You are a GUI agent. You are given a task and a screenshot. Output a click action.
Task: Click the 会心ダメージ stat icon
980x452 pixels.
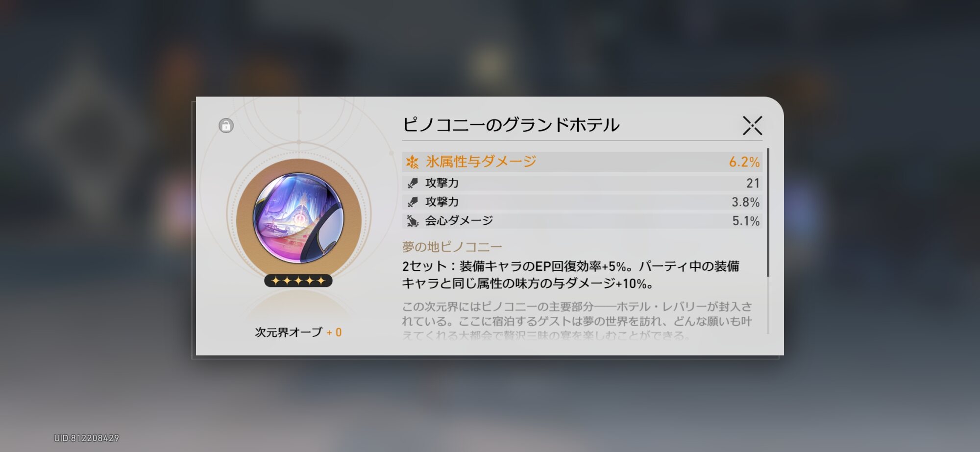[413, 221]
